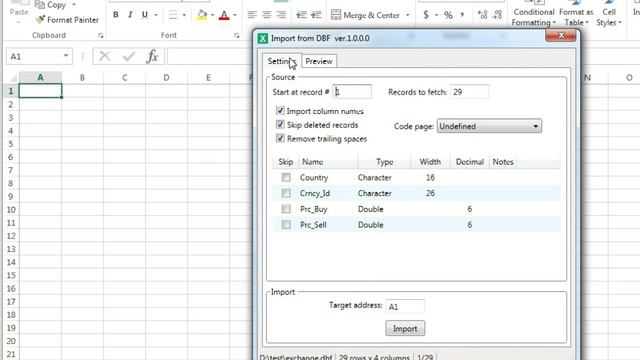Click Notes column header in field list
The image size is (640, 360).
point(503,162)
